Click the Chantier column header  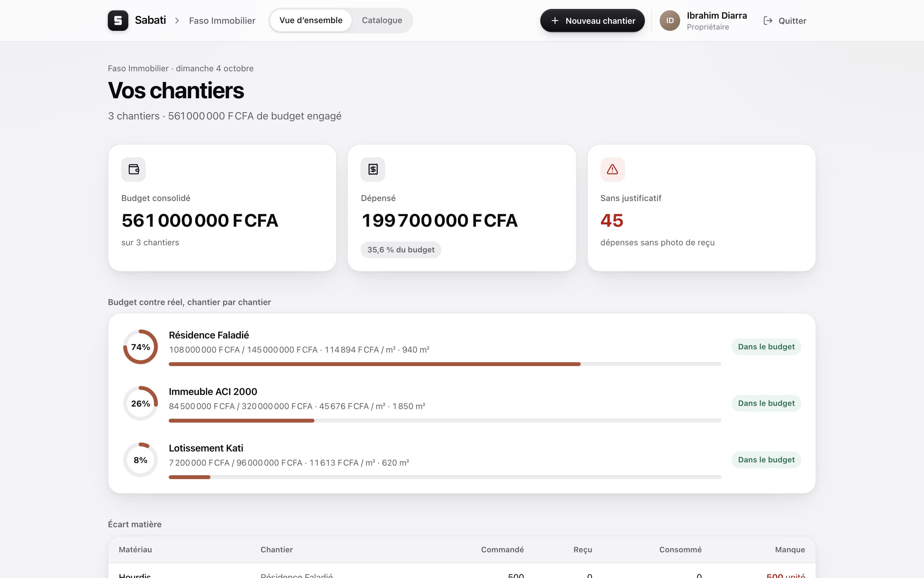pyautogui.click(x=277, y=549)
